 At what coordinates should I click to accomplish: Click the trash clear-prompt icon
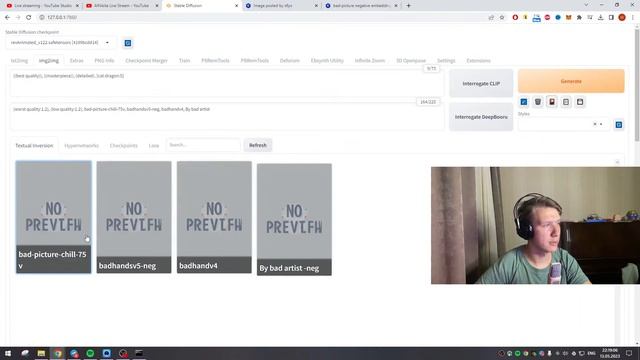point(538,102)
